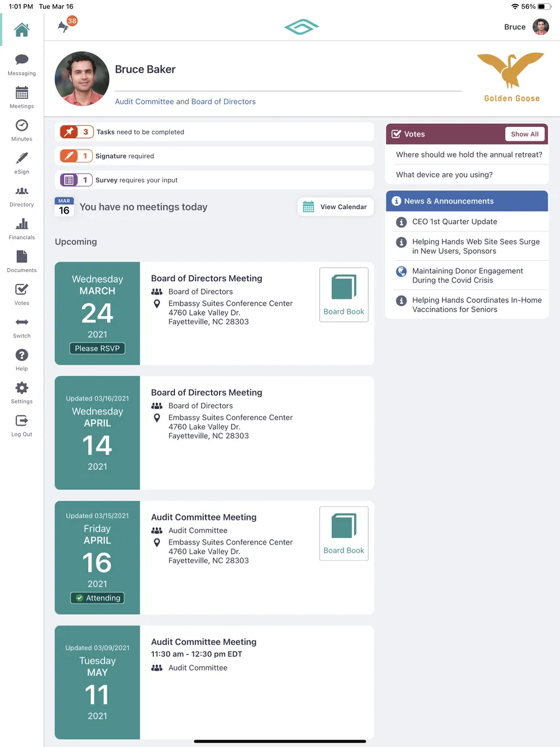The width and height of the screenshot is (560, 747).
Task: Click Bruce Baker's profile photo
Action: [82, 78]
